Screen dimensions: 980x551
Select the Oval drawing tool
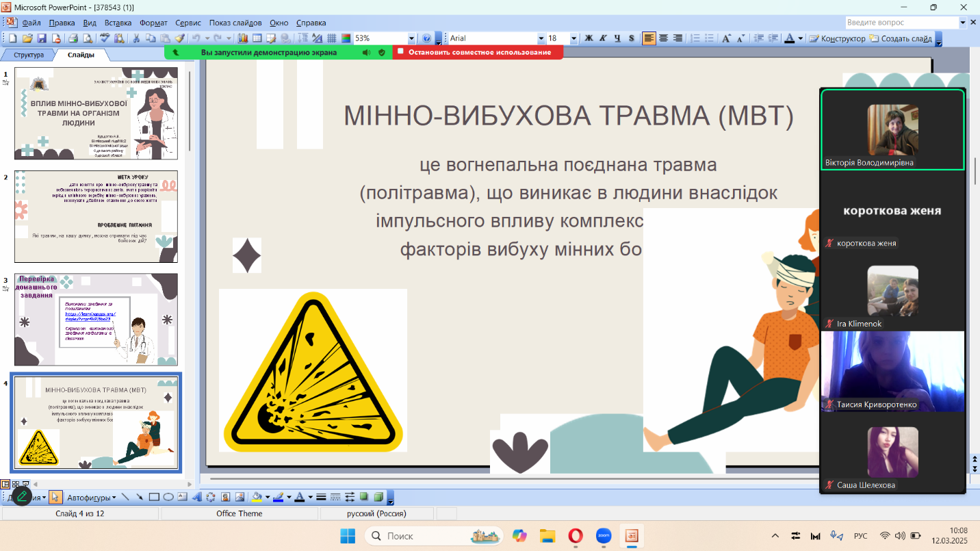168,497
